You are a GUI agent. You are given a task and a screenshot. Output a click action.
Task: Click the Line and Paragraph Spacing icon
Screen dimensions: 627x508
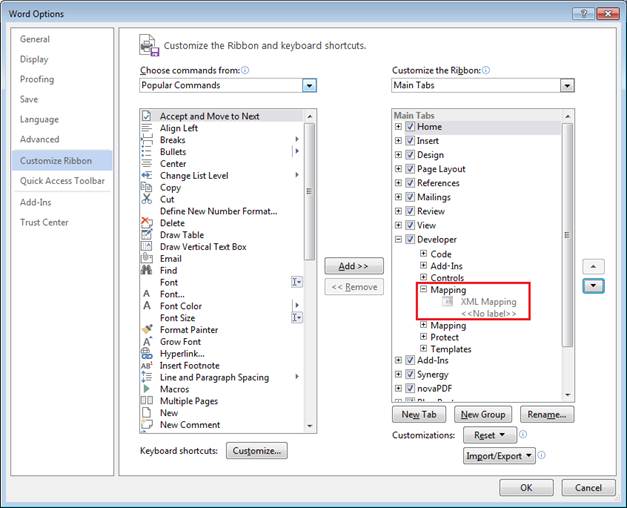tap(147, 377)
